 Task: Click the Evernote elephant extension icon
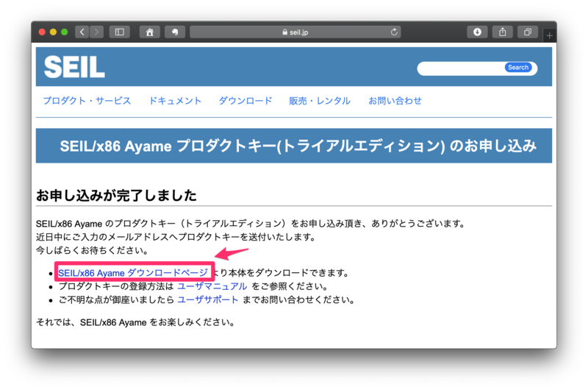pos(175,32)
